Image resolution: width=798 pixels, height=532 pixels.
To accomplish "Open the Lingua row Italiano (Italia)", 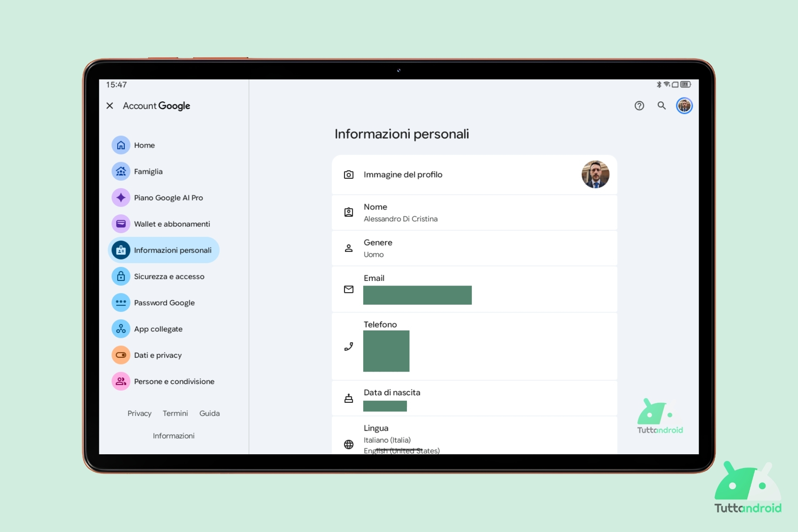I will point(474,436).
